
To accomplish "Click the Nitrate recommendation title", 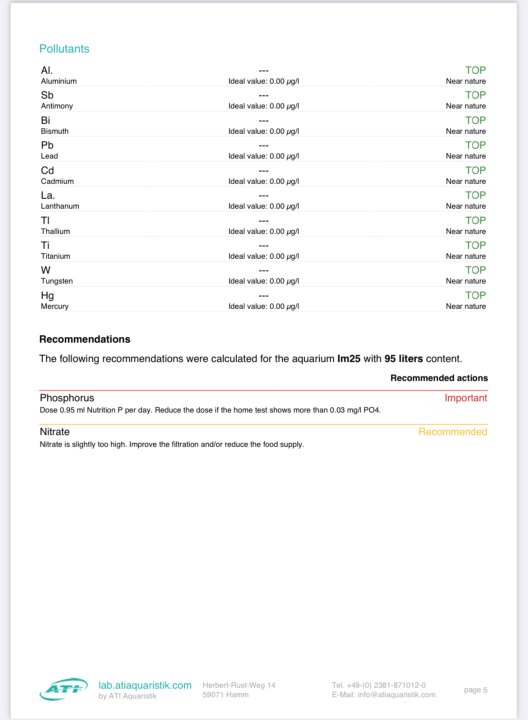I will 55,432.
